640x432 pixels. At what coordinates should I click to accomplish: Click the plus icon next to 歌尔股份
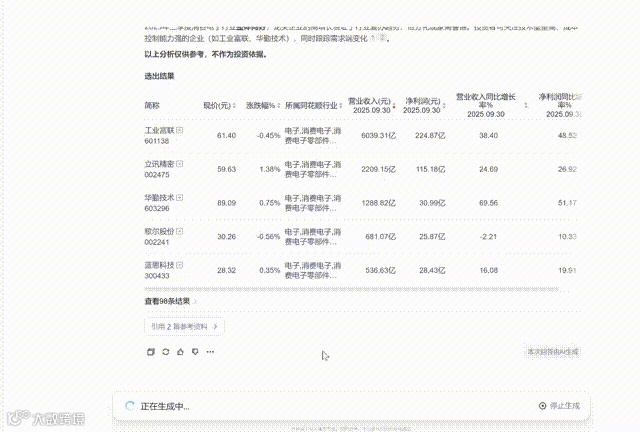[x=180, y=231]
